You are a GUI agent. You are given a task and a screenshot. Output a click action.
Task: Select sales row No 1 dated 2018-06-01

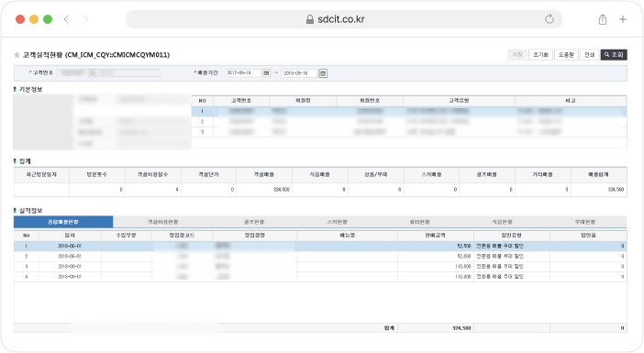pyautogui.click(x=320, y=246)
